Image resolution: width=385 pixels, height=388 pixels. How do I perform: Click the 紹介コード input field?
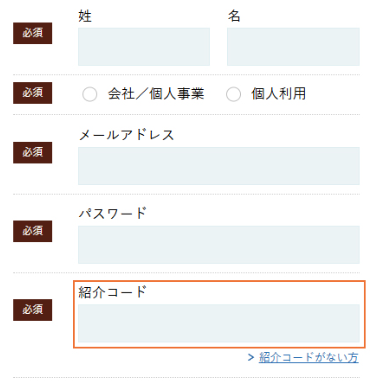click(x=219, y=323)
